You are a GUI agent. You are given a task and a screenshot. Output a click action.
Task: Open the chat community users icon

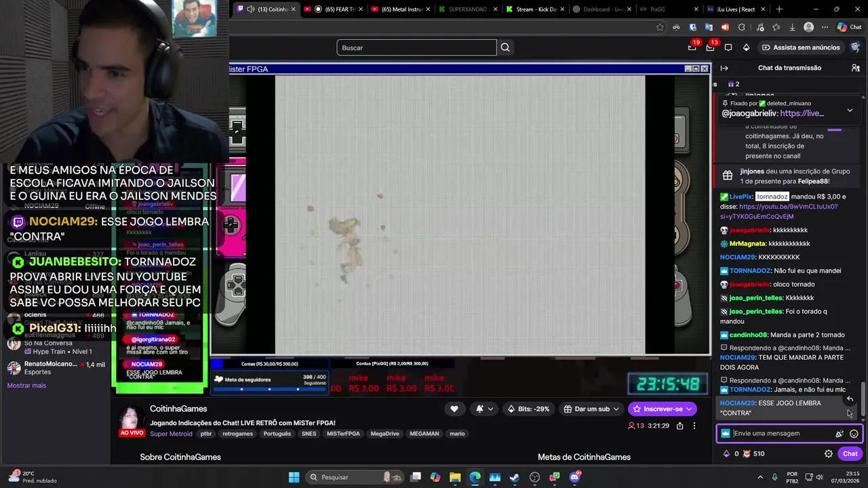click(x=856, y=68)
